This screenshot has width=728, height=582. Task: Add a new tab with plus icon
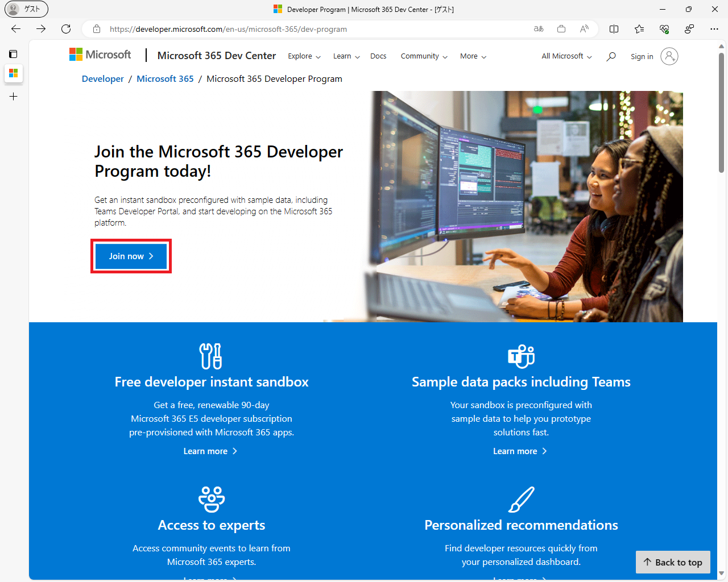[14, 97]
